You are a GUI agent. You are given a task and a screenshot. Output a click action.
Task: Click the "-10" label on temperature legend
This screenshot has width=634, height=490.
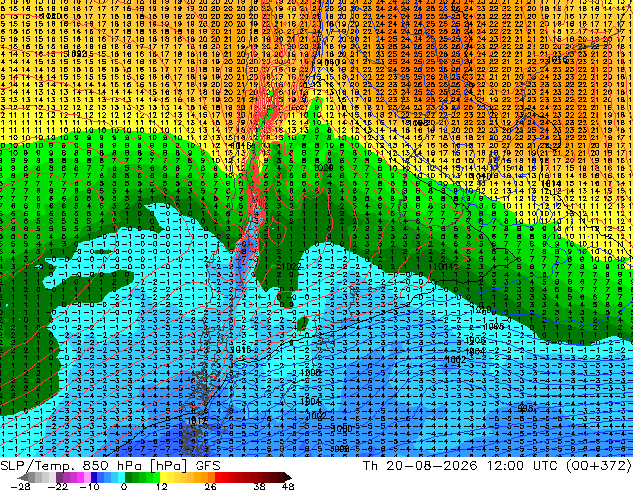click(89, 486)
